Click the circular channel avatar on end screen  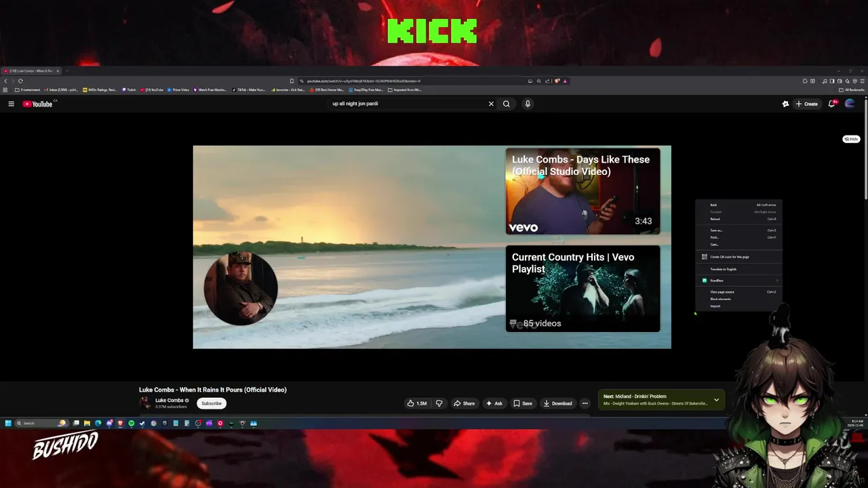tap(241, 288)
